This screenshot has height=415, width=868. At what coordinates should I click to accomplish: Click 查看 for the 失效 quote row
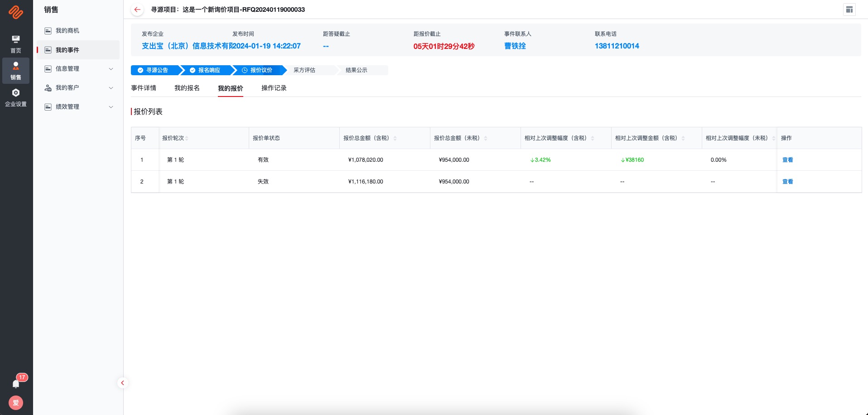coord(788,182)
